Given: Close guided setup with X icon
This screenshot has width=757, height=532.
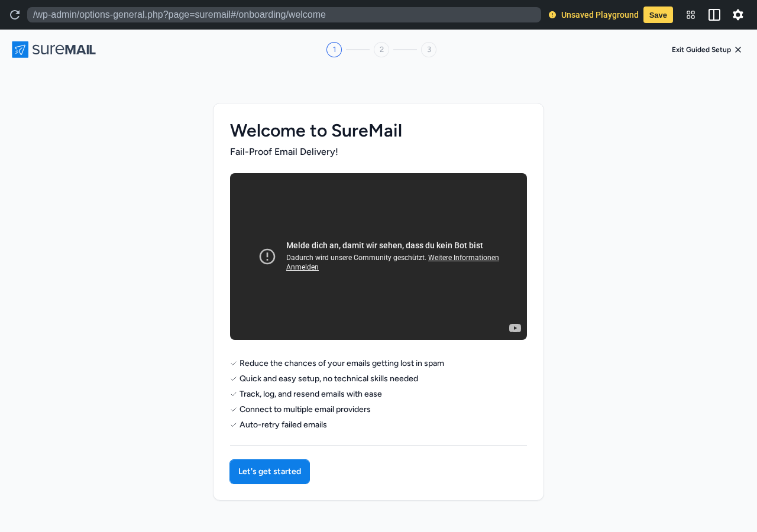Looking at the screenshot, I should (738, 50).
